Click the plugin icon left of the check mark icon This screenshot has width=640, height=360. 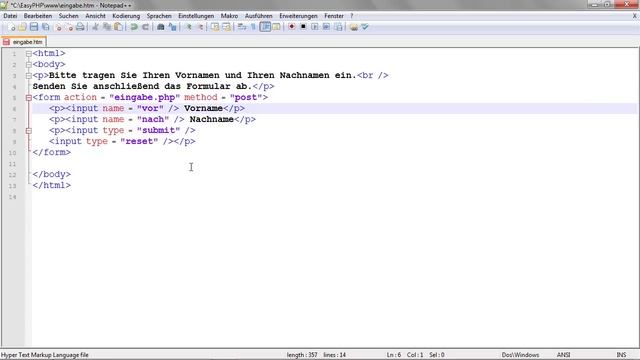[354, 27]
